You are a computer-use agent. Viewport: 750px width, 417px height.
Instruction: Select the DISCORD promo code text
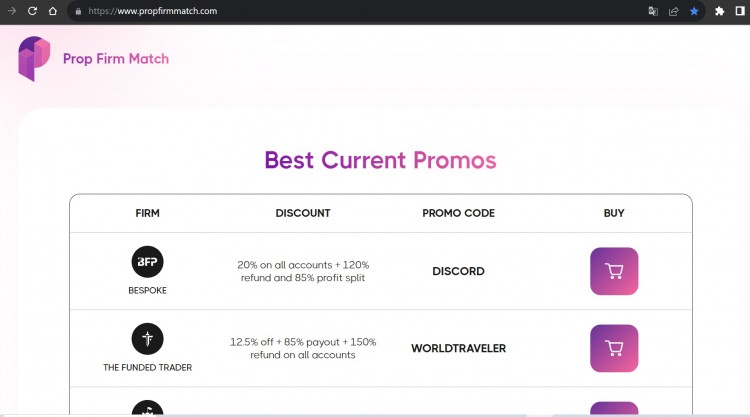pos(458,271)
